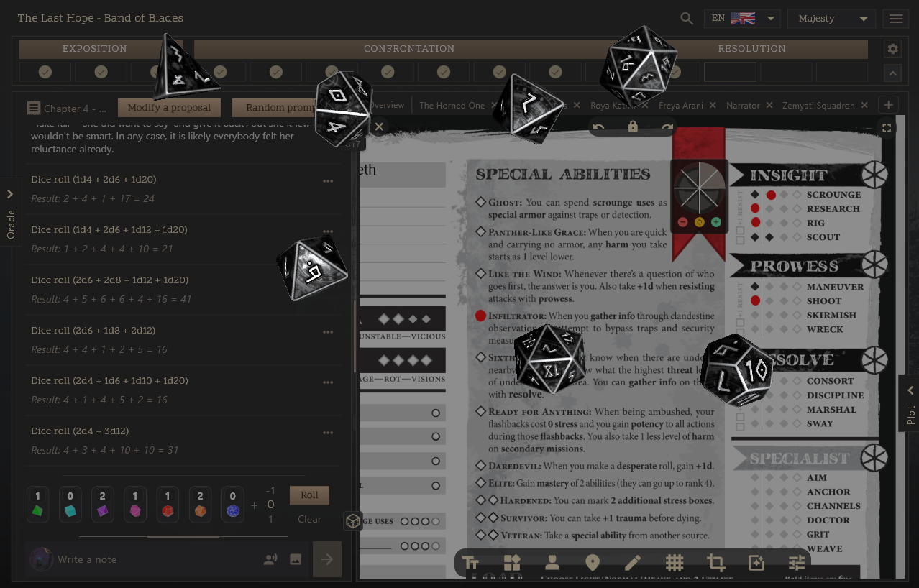Switch to the Overview tab
This screenshot has width=919, height=588.
[x=387, y=105]
